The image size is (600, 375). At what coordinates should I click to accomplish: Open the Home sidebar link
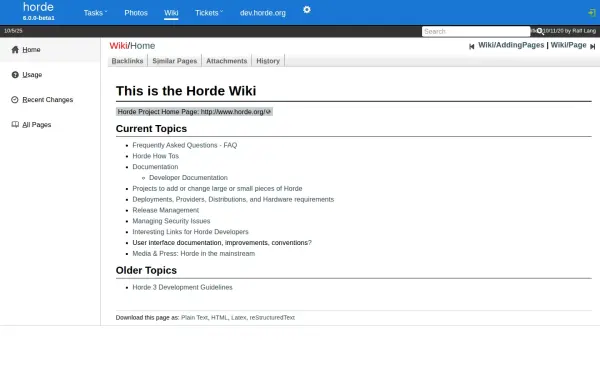[31, 49]
